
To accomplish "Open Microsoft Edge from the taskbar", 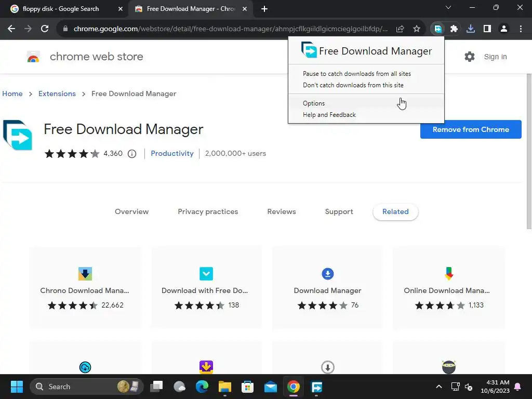I will click(202, 387).
